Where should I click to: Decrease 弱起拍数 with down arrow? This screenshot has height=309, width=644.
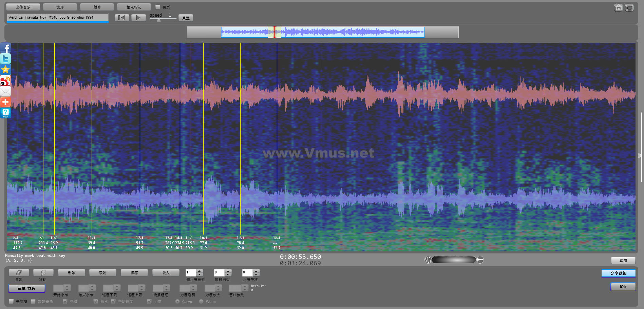pyautogui.click(x=228, y=274)
